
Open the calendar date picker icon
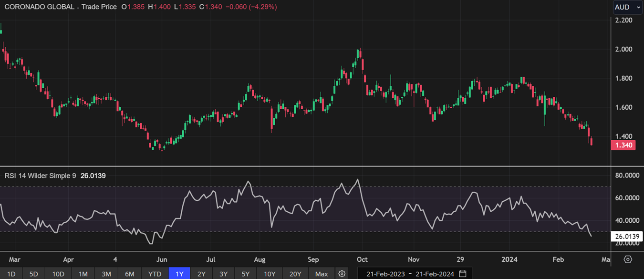[463, 274]
